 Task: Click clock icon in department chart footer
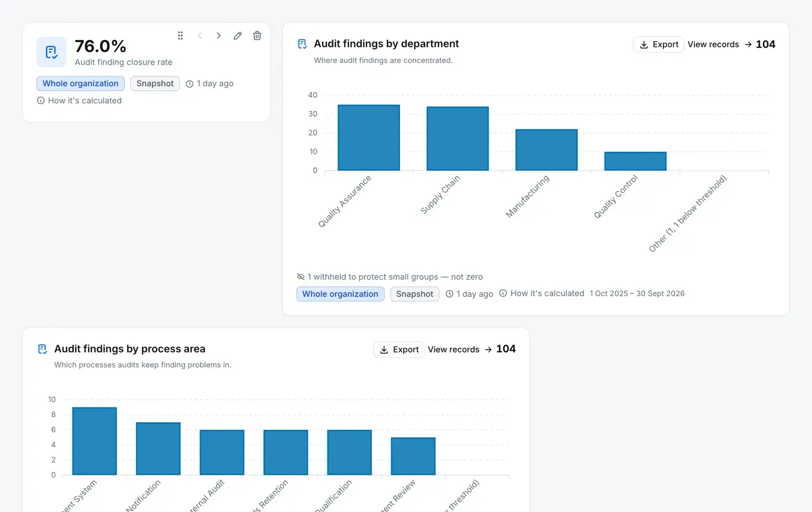tap(449, 294)
